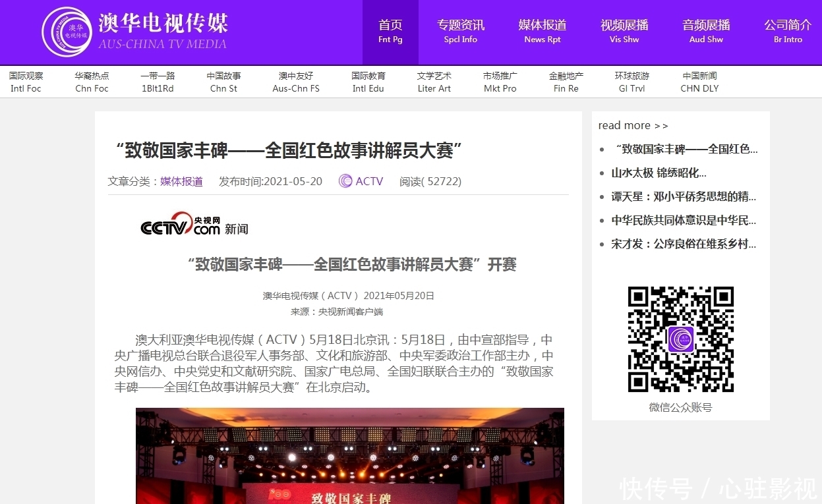This screenshot has width=822, height=504.
Task: Click the WeChat QR code under 微信公众账号
Action: click(680, 339)
